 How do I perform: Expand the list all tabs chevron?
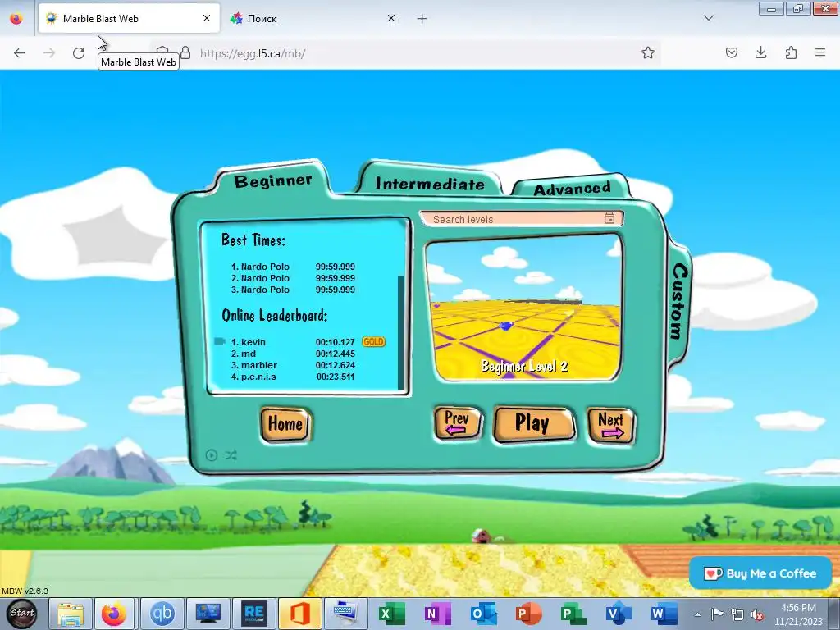pyautogui.click(x=709, y=18)
